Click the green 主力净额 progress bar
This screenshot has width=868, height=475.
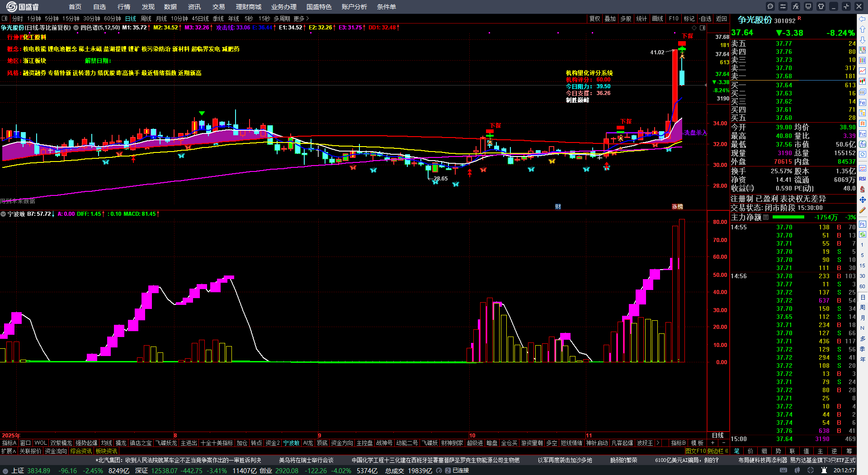point(788,217)
